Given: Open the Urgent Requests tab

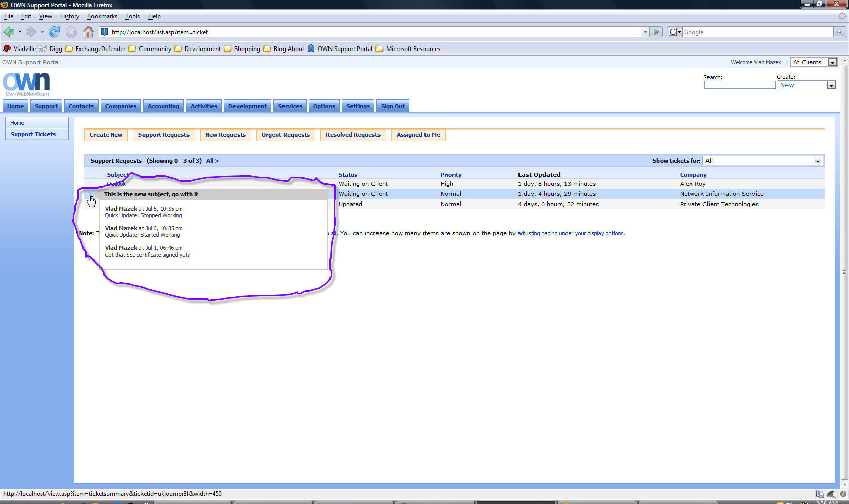Looking at the screenshot, I should pos(286,135).
